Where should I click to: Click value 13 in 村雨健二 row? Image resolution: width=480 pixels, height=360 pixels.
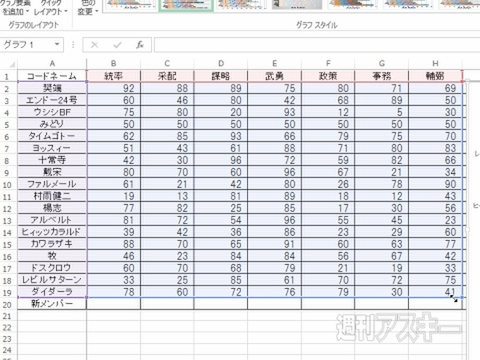click(167, 196)
